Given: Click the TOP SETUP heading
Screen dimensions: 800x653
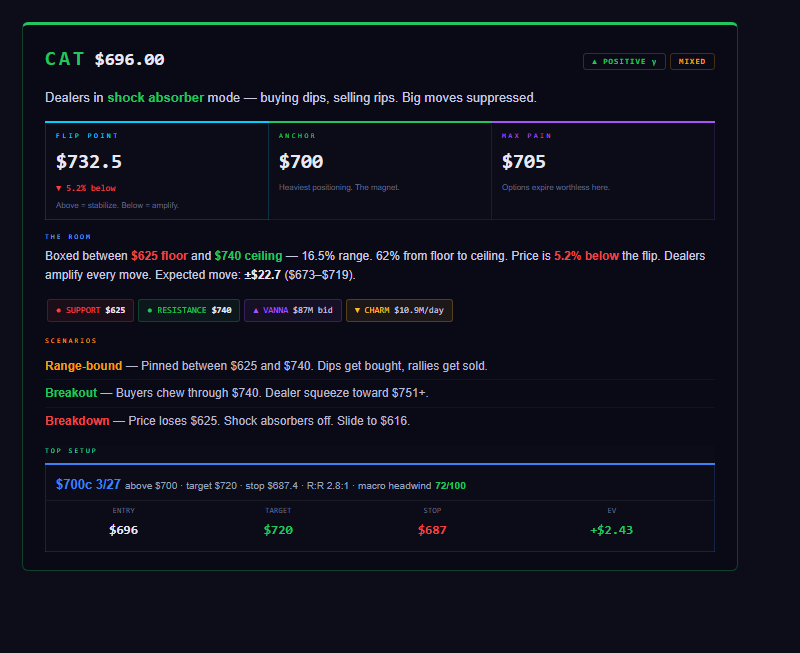Looking at the screenshot, I should [70, 450].
